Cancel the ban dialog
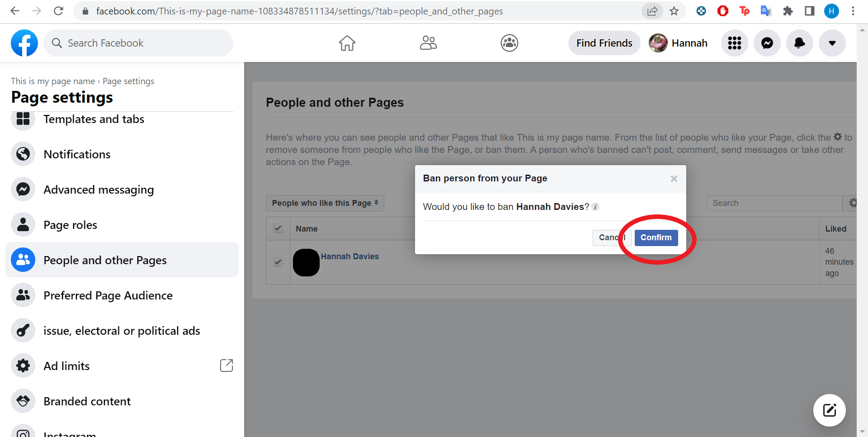This screenshot has width=868, height=437. pyautogui.click(x=612, y=237)
